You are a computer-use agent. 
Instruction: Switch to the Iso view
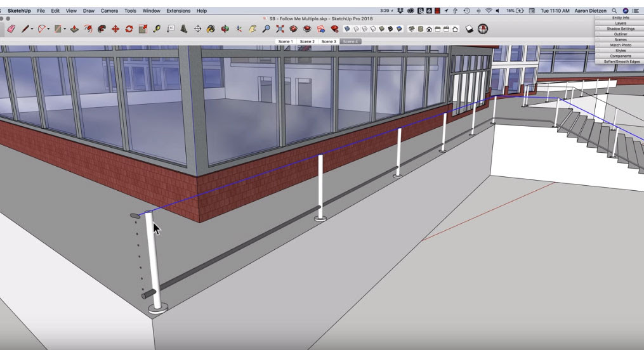click(x=412, y=29)
